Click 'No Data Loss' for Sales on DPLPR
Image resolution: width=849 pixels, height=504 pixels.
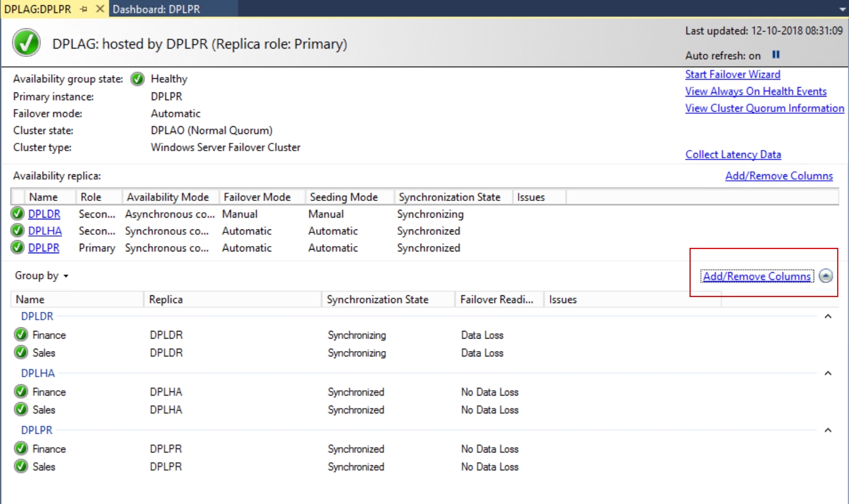(x=490, y=467)
